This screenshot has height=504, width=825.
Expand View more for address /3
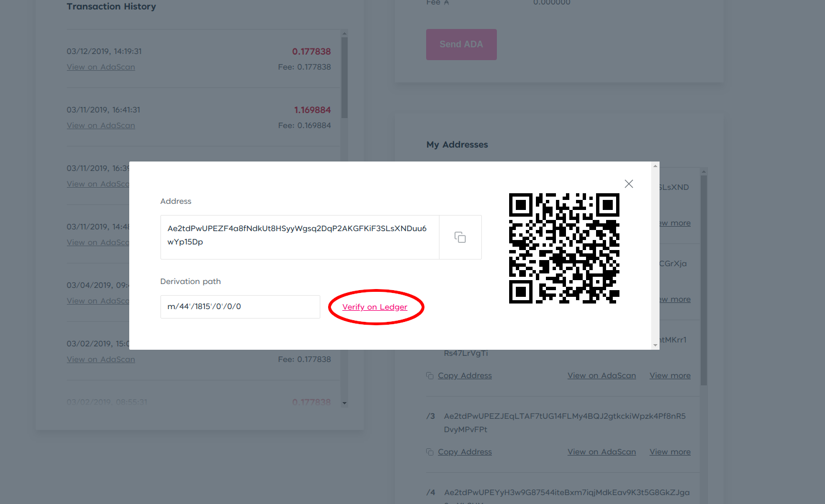point(670,452)
